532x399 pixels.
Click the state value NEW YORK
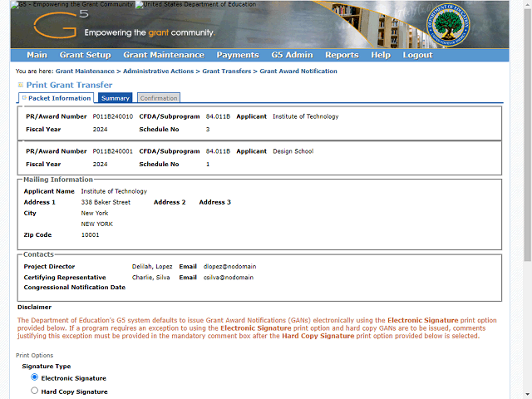click(x=97, y=224)
